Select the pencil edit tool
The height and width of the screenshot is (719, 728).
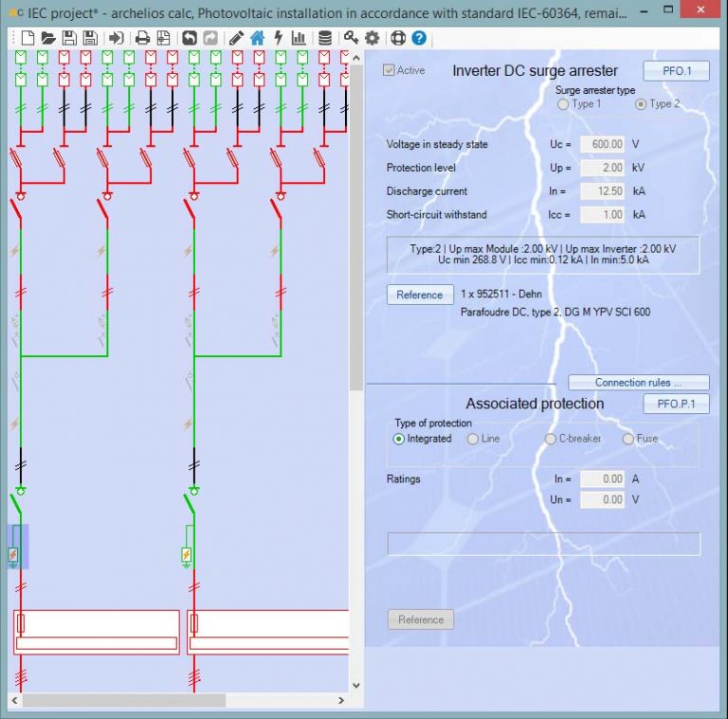tap(236, 38)
